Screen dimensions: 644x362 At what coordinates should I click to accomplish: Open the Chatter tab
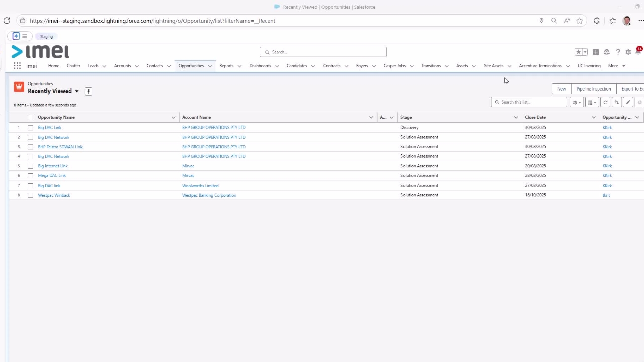[x=73, y=66]
